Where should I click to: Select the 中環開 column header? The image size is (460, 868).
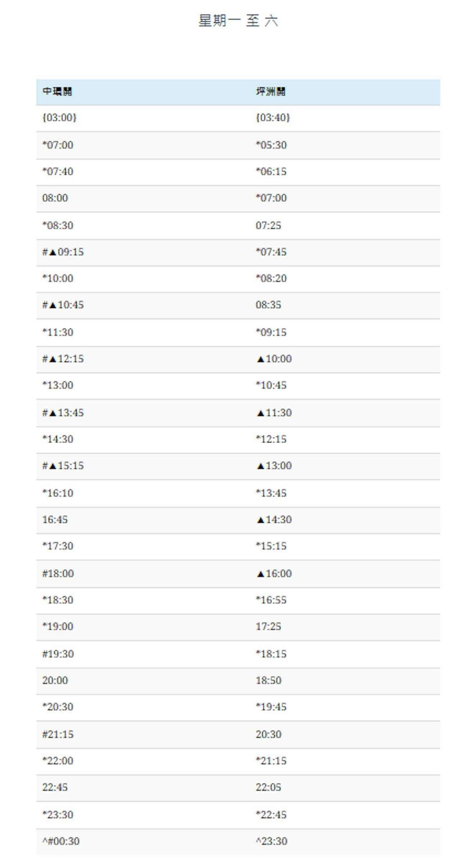57,91
